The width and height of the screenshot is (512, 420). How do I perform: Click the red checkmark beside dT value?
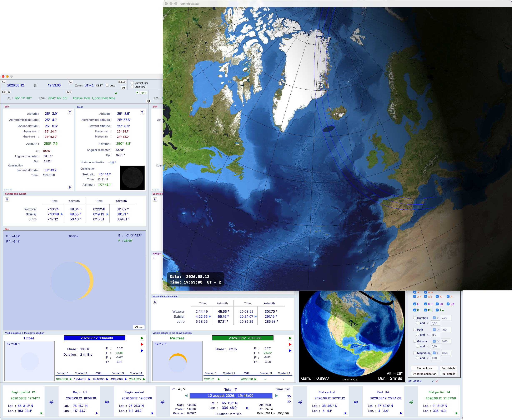point(437,381)
